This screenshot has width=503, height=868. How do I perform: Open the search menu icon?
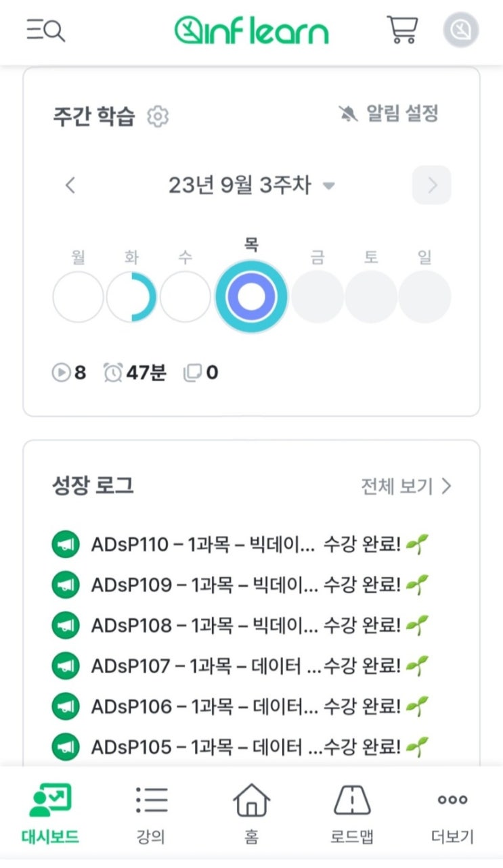(x=46, y=30)
